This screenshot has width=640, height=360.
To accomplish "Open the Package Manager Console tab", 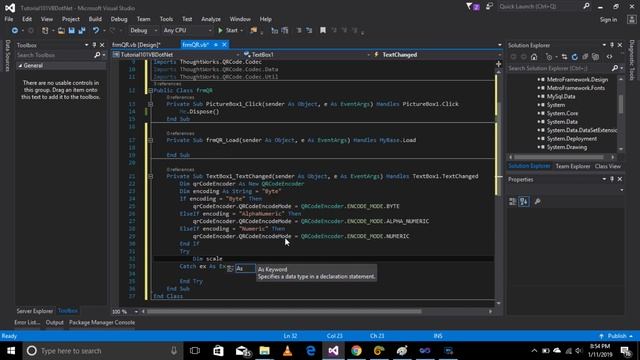I will pos(102,322).
